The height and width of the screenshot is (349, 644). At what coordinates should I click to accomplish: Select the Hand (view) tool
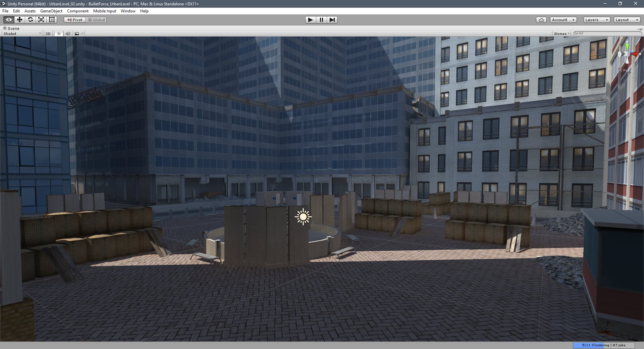(9, 20)
